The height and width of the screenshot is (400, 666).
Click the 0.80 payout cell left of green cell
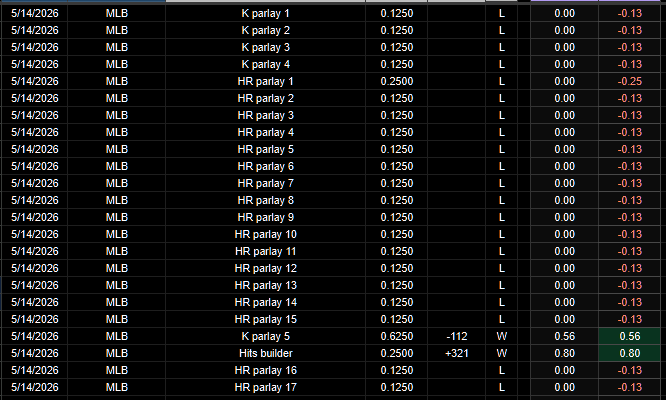click(564, 353)
